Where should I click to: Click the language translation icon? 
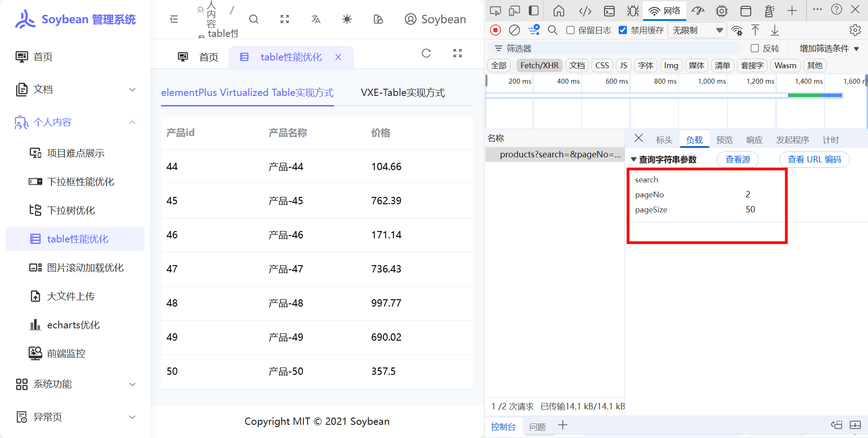pos(316,19)
